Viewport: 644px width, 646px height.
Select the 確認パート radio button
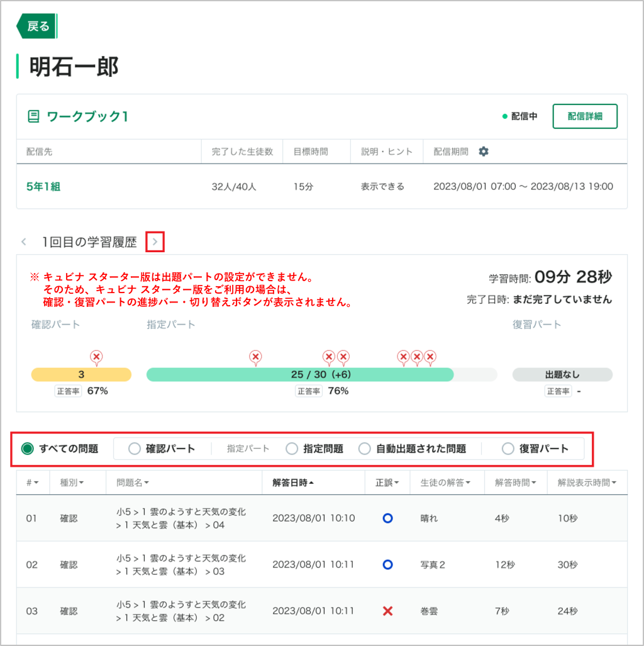[x=135, y=448]
